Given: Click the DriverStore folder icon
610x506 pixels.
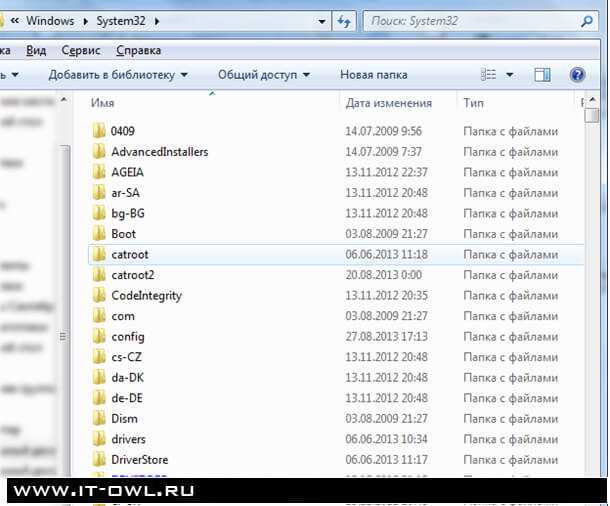Looking at the screenshot, I should [x=98, y=460].
